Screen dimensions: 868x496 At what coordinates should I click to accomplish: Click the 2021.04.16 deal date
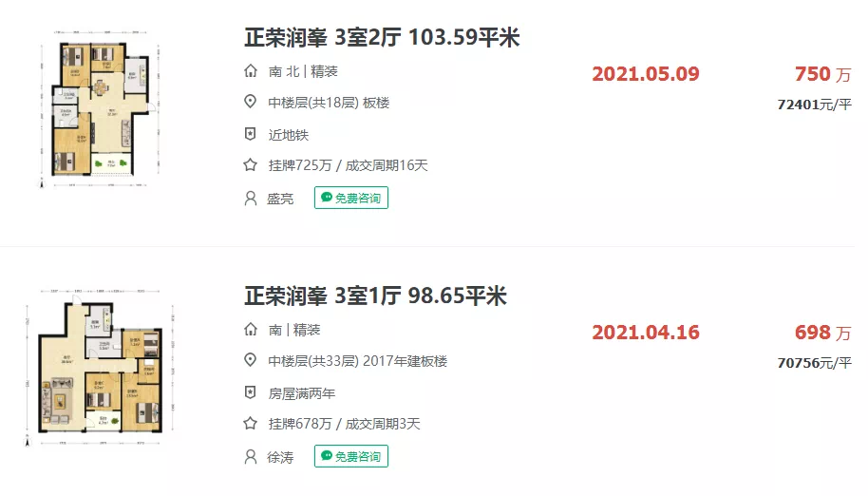point(646,333)
